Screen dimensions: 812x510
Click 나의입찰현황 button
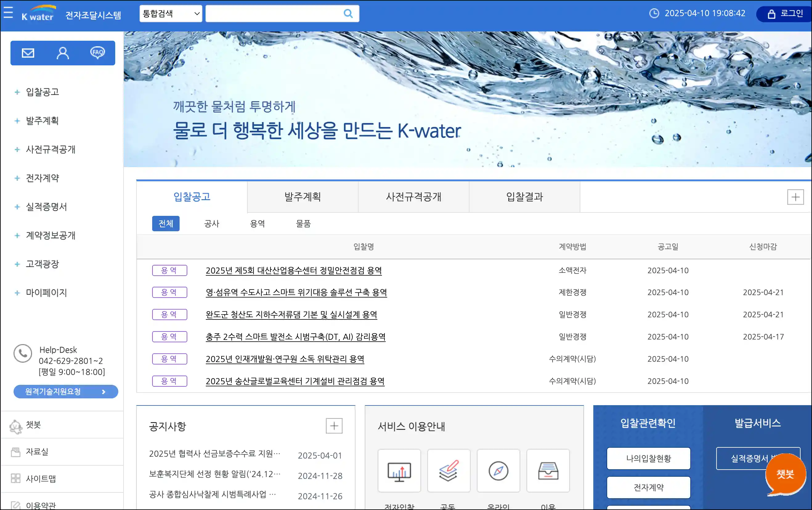[x=649, y=458]
